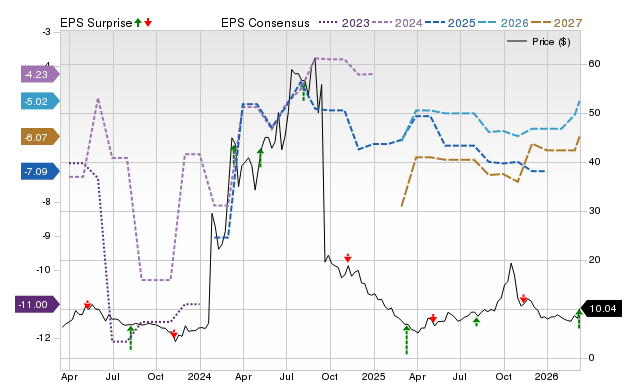Screen dimensions: 640x382
Task: Click the green up arrow in EPS Surprise legend
Action: tap(138, 22)
